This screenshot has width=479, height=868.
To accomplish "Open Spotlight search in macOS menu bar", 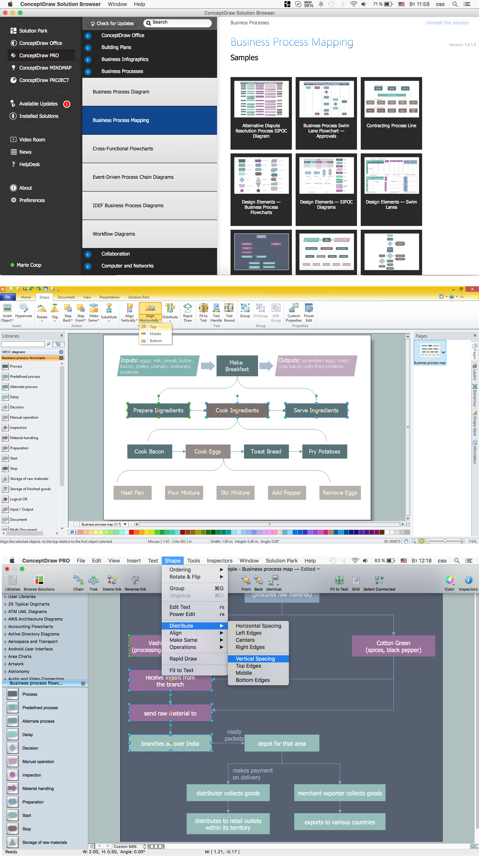I will 455,4.
